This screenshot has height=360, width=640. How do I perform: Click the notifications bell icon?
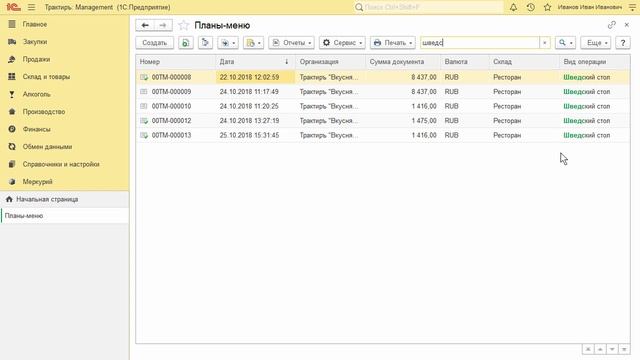(513, 7)
